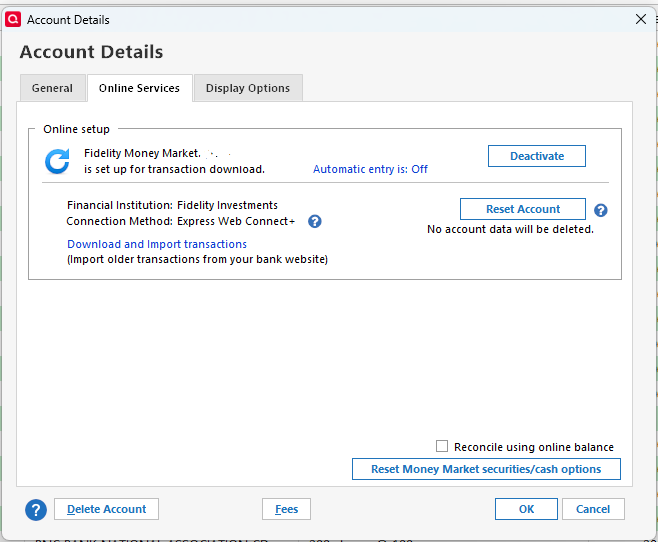Click the 'is set up for transaction download.' text
658x542 pixels.
point(174,169)
